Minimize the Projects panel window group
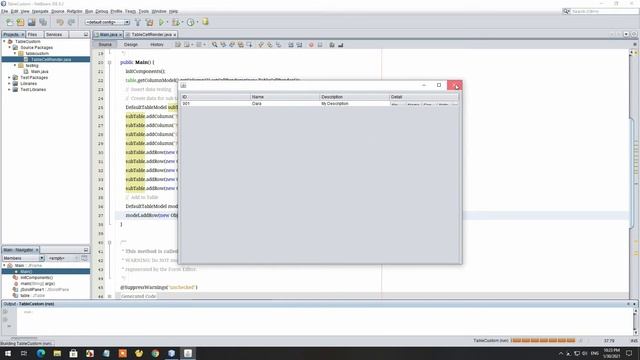This screenshot has height=360, width=640. click(86, 35)
